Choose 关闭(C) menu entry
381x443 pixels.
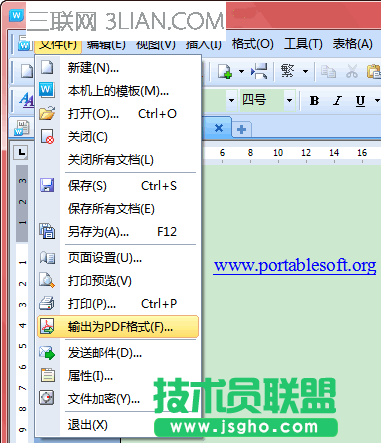tap(118, 137)
